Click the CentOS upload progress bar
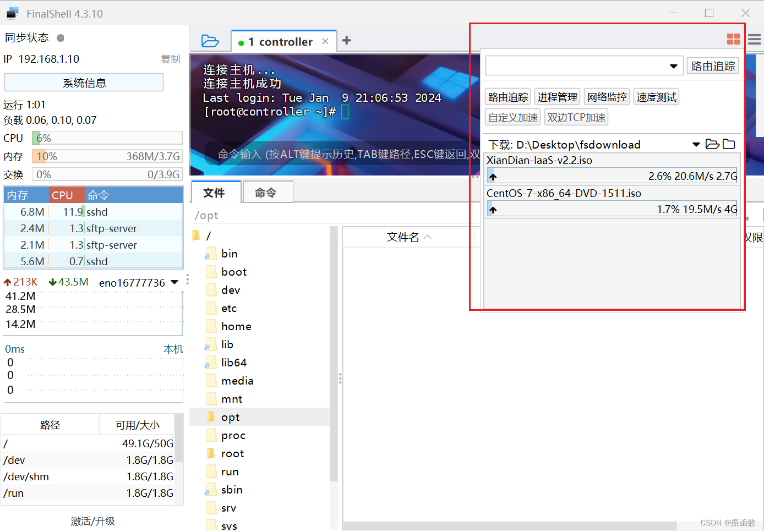The height and width of the screenshot is (532, 764). pyautogui.click(x=612, y=209)
